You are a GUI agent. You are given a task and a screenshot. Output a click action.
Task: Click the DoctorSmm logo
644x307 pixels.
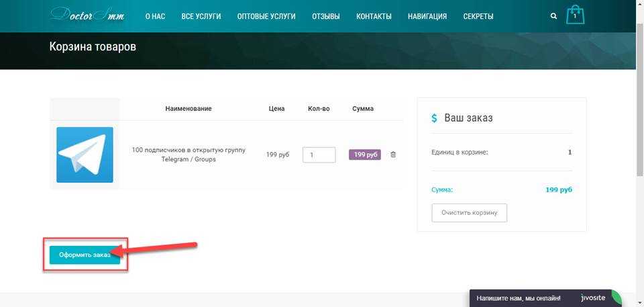(86, 15)
